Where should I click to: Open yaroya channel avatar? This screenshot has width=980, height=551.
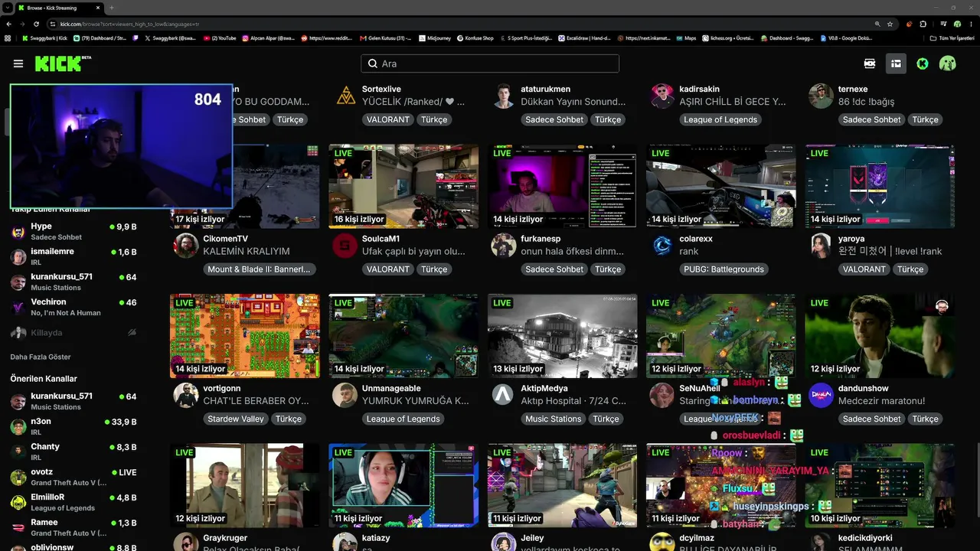point(821,246)
